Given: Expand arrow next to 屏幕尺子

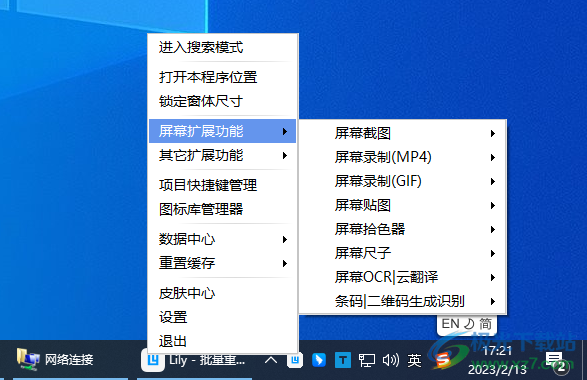Looking at the screenshot, I should click(x=493, y=253).
